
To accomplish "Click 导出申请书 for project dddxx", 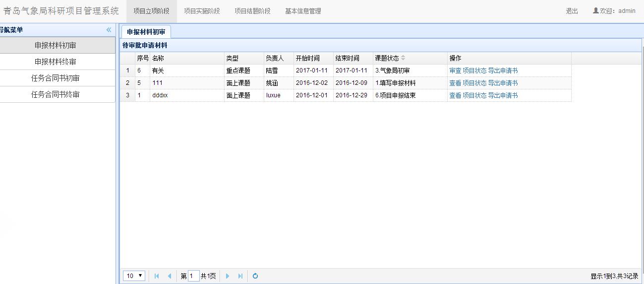I will pos(503,95).
